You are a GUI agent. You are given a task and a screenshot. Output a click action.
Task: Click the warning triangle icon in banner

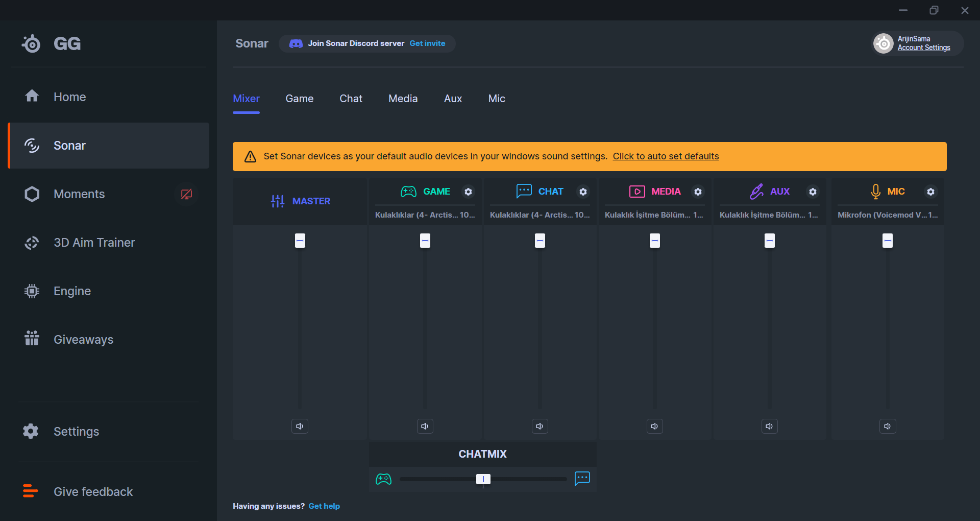point(250,157)
